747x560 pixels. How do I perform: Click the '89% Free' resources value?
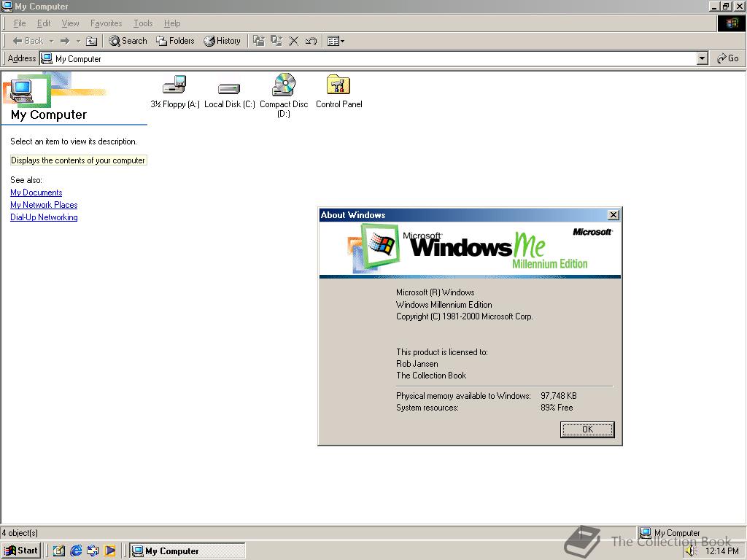coord(557,408)
